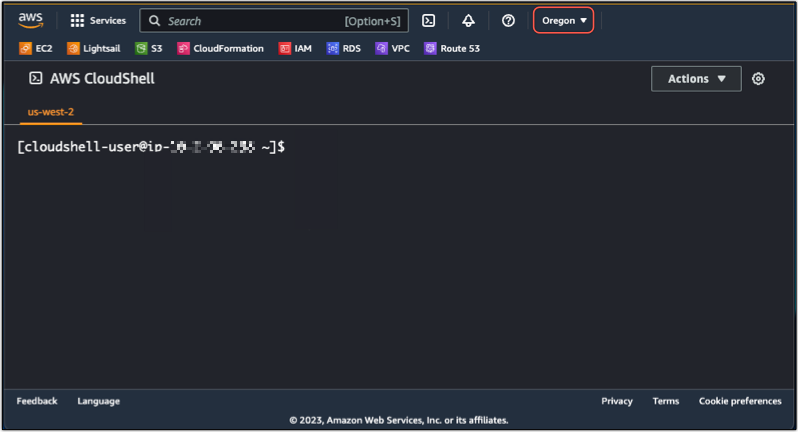Open the EC2 service shortcut

coord(36,48)
